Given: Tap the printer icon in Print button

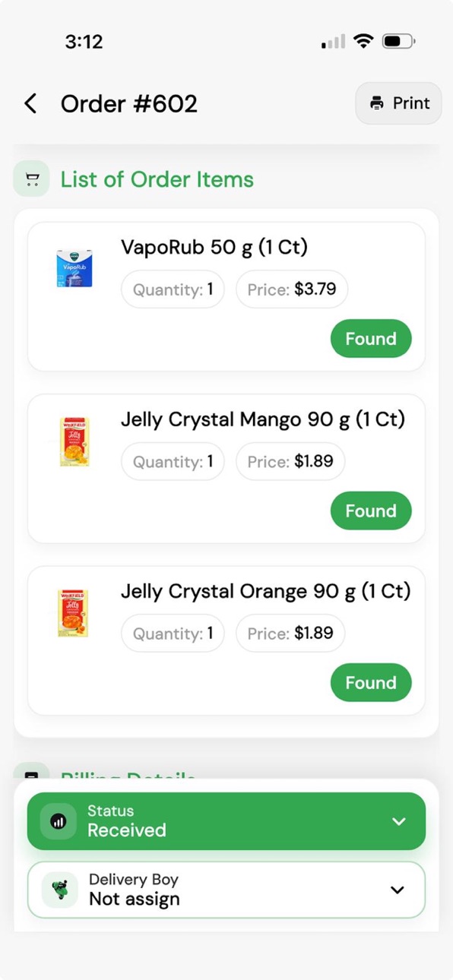Looking at the screenshot, I should [x=377, y=103].
